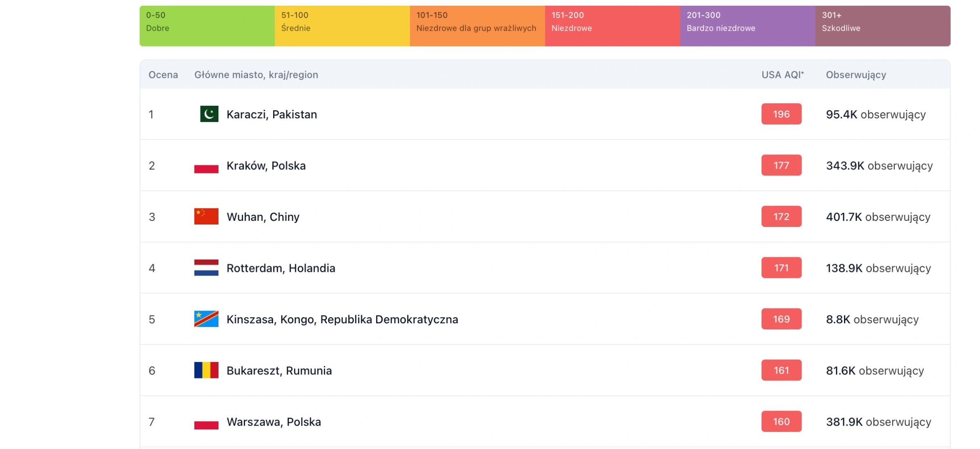Click the AQI badge showing 169

(781, 319)
